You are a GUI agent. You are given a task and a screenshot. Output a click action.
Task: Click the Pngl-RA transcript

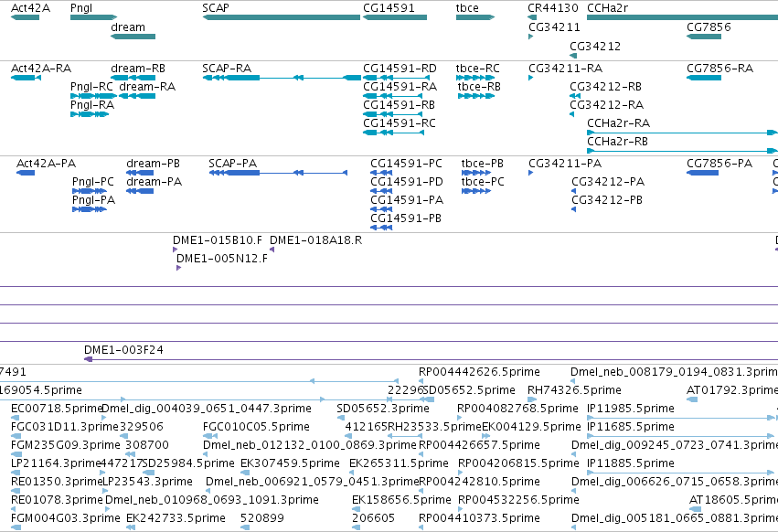pos(90,114)
